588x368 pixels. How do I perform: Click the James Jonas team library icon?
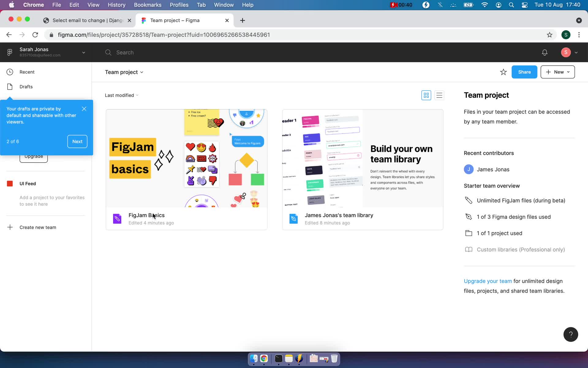tap(293, 218)
